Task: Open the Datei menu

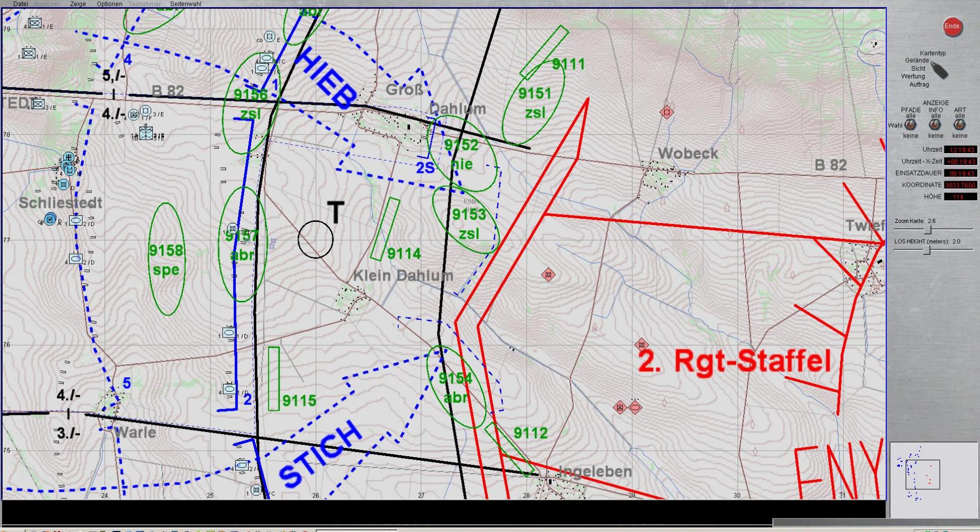Action: tap(21, 4)
